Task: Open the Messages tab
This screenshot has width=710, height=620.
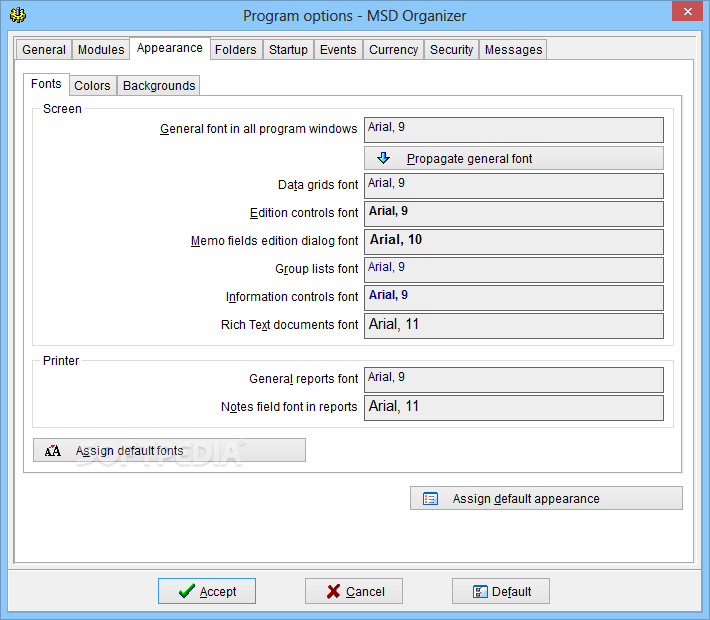Action: click(x=513, y=49)
